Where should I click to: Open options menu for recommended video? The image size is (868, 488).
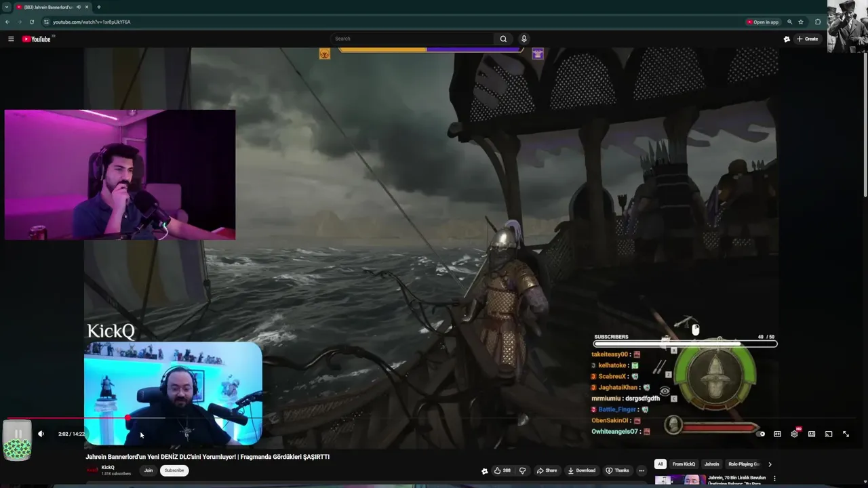[x=774, y=479]
